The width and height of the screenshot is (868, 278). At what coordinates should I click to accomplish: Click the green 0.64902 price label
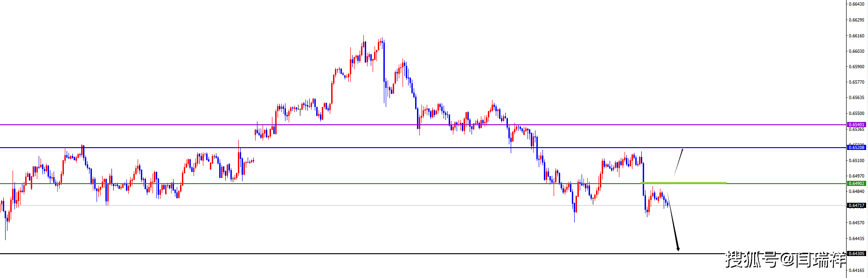(x=856, y=184)
